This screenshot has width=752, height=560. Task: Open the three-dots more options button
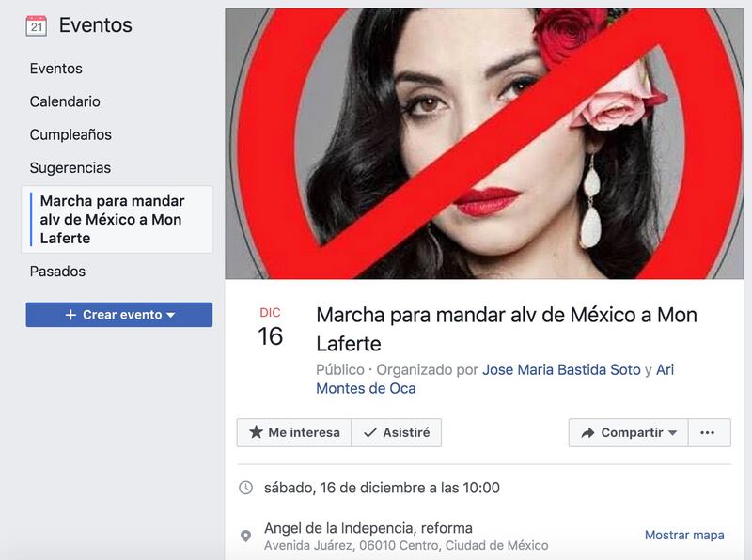[x=710, y=432]
